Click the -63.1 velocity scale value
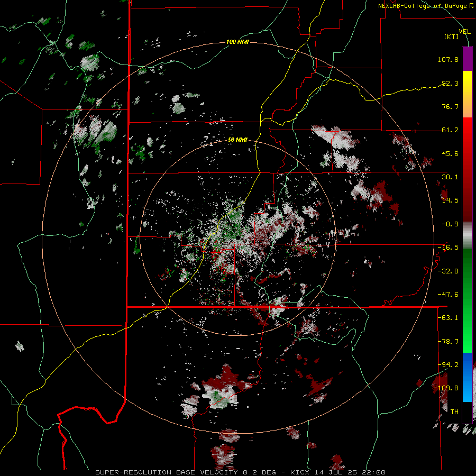The height and width of the screenshot is (476, 476). tap(448, 318)
